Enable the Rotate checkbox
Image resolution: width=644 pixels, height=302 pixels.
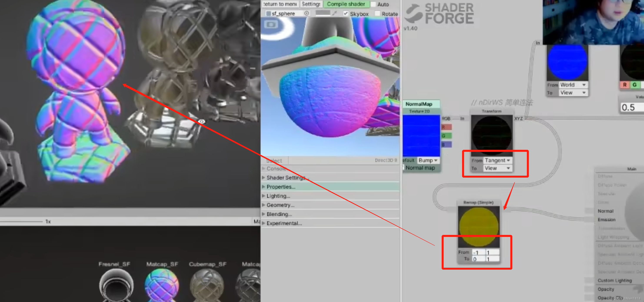tap(377, 13)
